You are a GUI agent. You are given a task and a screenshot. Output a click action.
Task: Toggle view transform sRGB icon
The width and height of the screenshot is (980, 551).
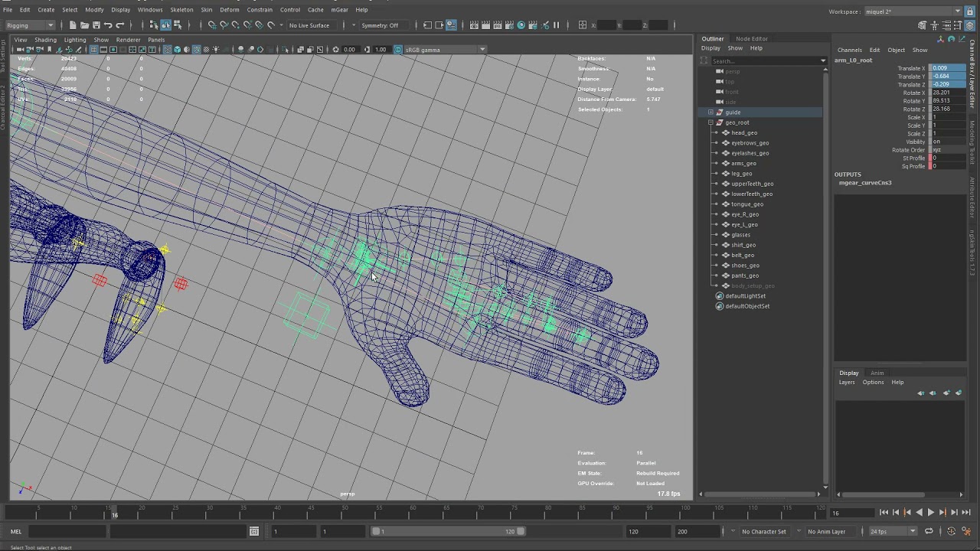(x=398, y=50)
